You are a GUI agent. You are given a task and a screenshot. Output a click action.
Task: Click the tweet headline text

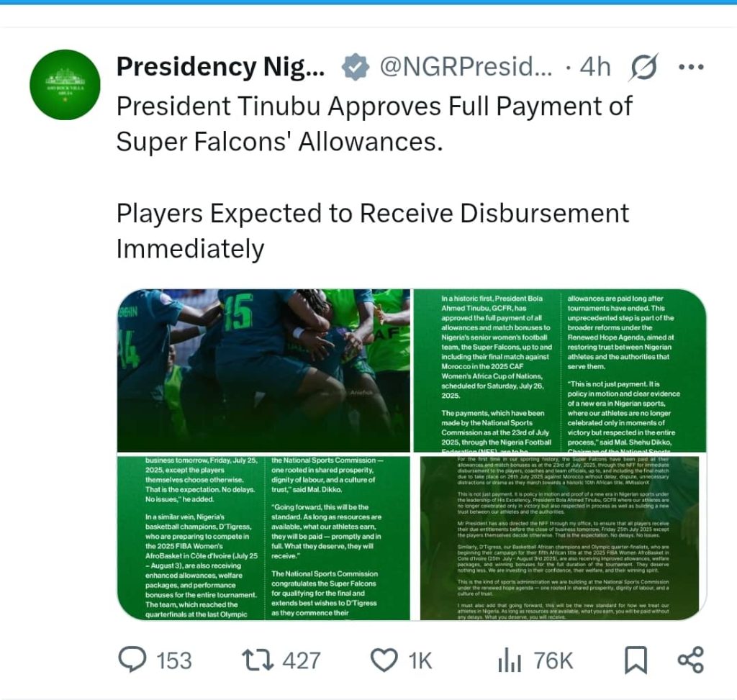374,124
